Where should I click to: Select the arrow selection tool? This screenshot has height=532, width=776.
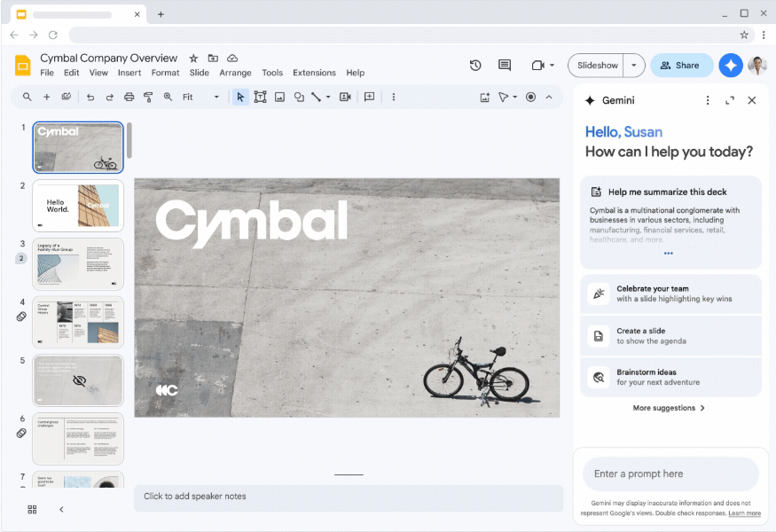(240, 97)
